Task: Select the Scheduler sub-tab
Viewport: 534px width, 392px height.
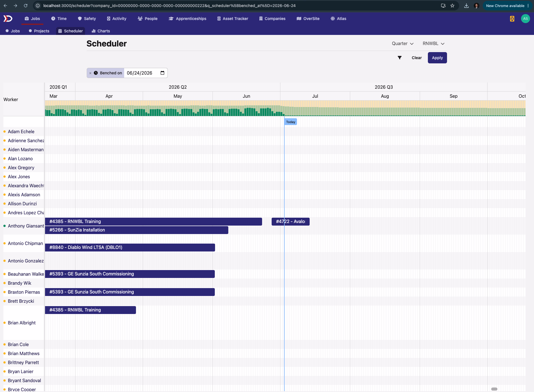Action: pos(70,31)
